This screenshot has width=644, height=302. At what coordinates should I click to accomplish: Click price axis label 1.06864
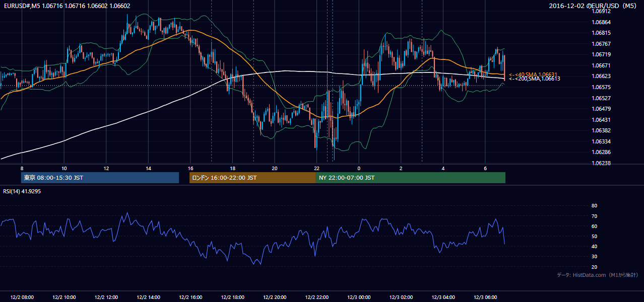click(x=601, y=22)
